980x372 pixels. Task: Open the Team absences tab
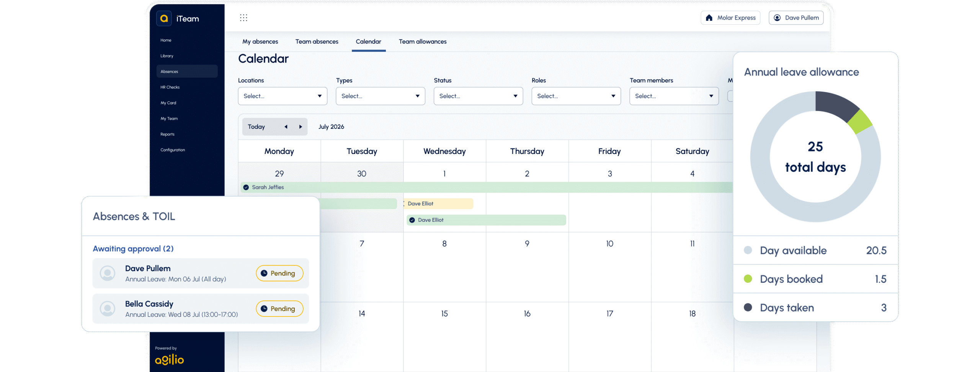click(317, 41)
